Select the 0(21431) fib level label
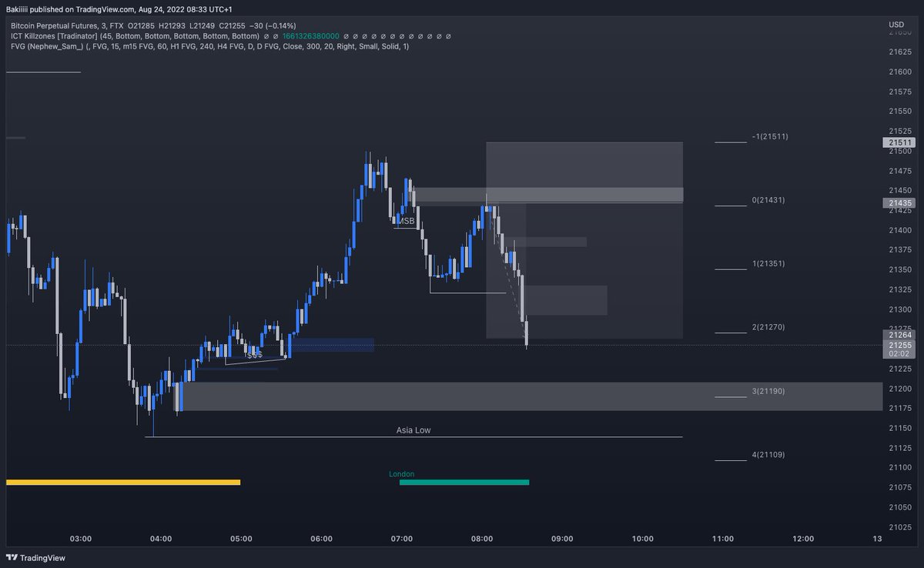 (770, 200)
